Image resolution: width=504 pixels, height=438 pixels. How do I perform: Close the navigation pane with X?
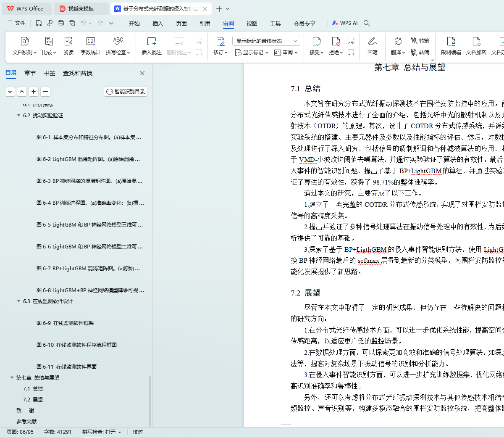tap(142, 73)
